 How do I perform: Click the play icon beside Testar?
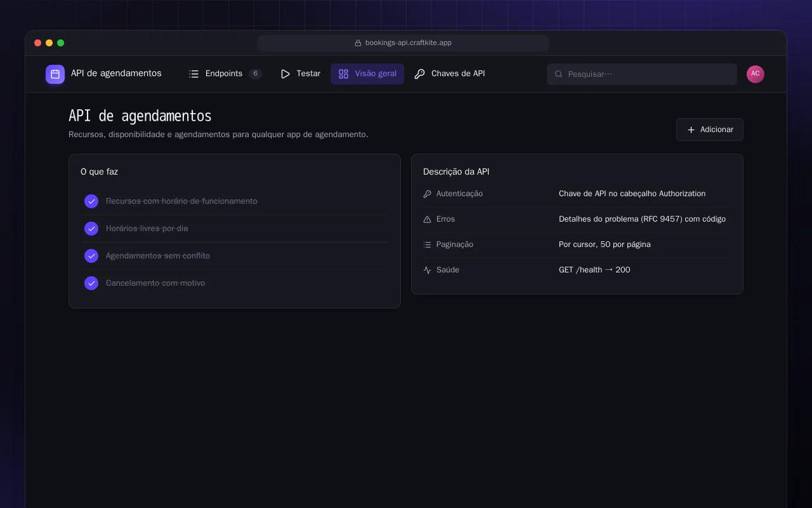[285, 74]
